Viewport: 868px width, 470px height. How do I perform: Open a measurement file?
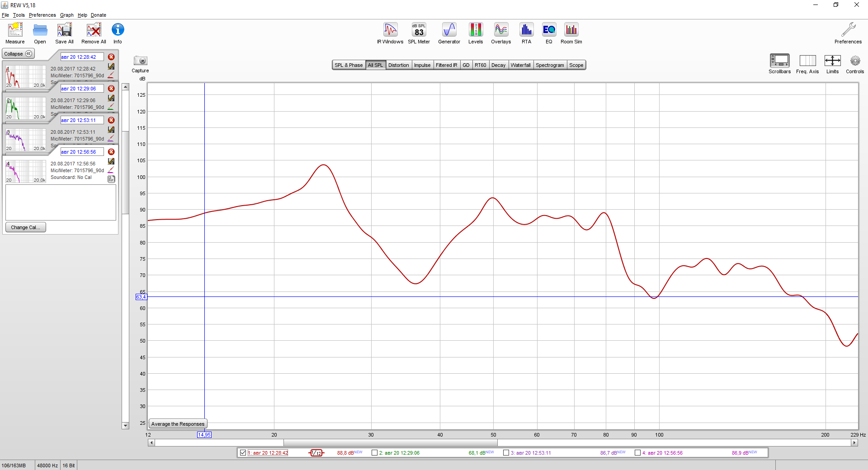pos(40,33)
